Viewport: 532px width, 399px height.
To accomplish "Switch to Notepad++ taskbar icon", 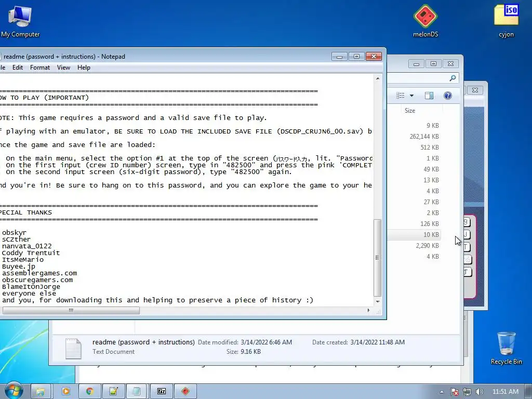I will 113,391.
